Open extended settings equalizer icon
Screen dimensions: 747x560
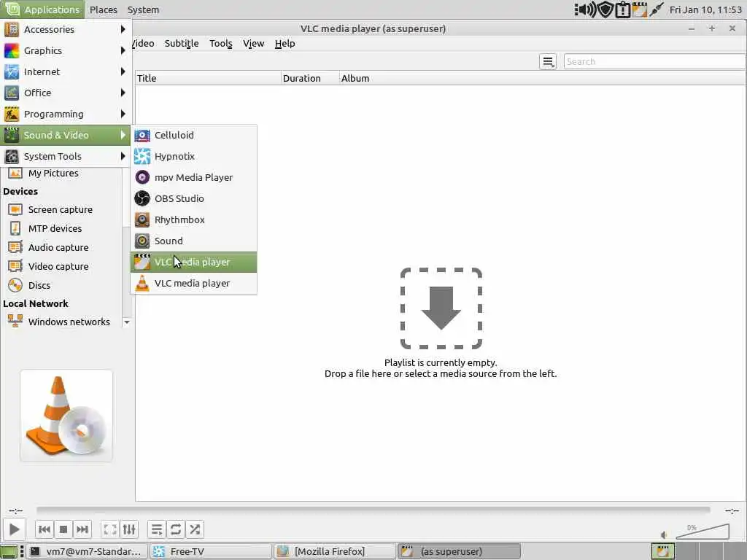(x=129, y=529)
